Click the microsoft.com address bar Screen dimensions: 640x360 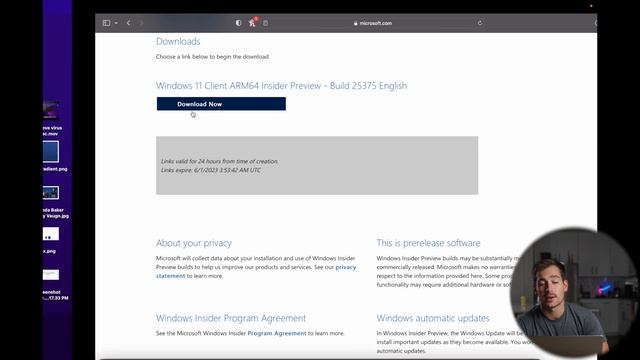pyautogui.click(x=373, y=23)
